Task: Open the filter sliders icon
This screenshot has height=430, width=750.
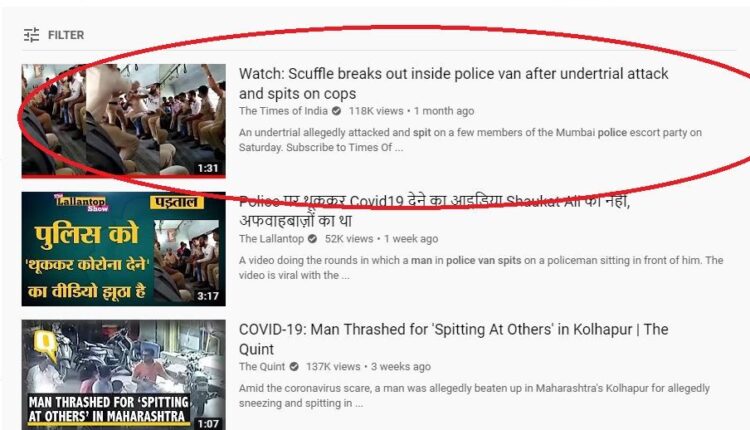Action: [x=32, y=35]
